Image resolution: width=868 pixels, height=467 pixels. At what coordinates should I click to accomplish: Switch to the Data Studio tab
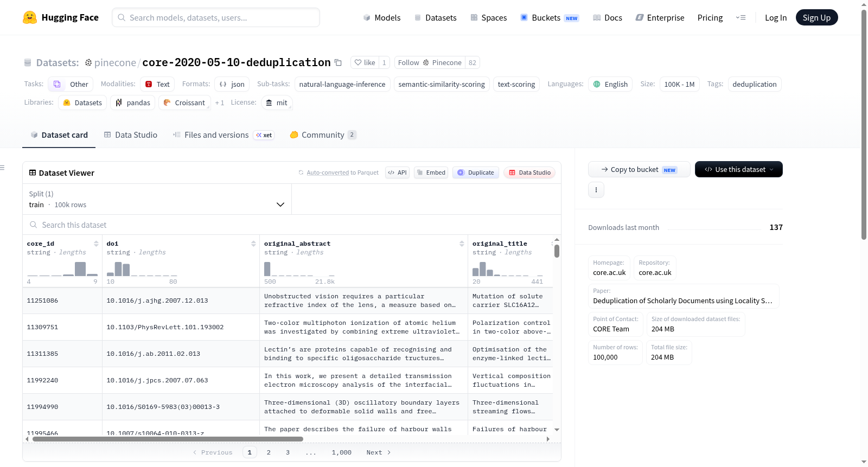131,135
